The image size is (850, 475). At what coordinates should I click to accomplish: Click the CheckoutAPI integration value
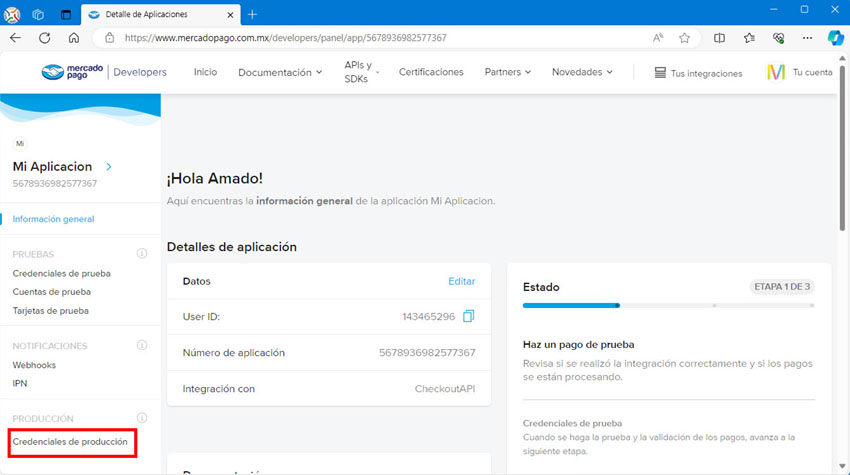click(445, 389)
